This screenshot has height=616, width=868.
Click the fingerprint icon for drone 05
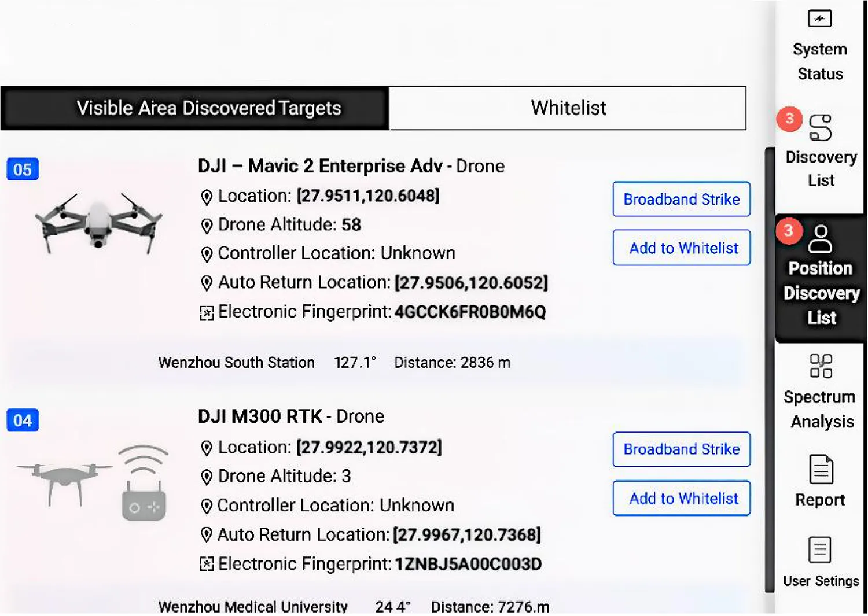coord(206,313)
